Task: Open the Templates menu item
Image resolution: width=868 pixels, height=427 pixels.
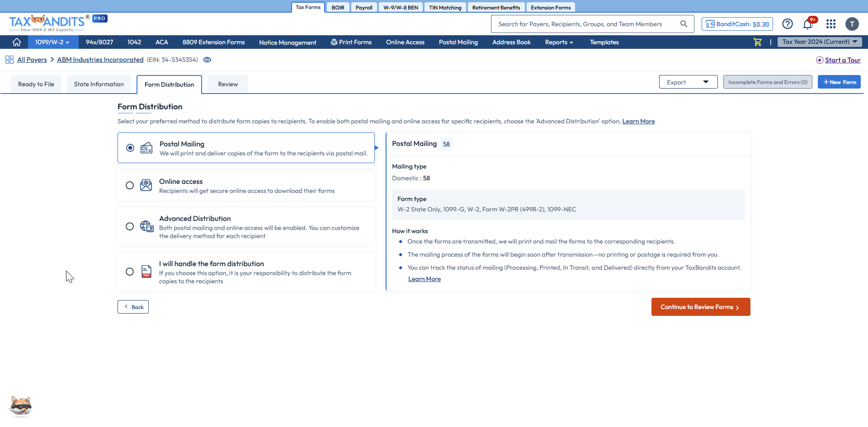Action: tap(604, 42)
